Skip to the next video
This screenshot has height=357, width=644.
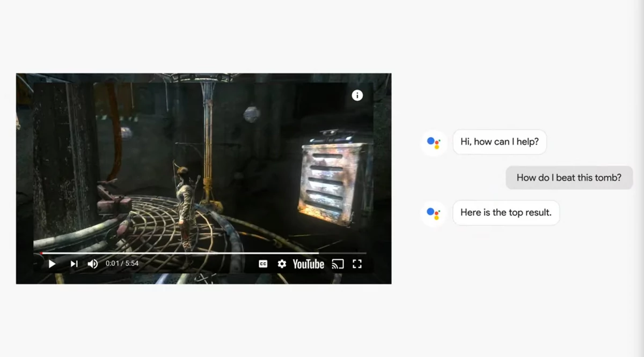point(74,264)
